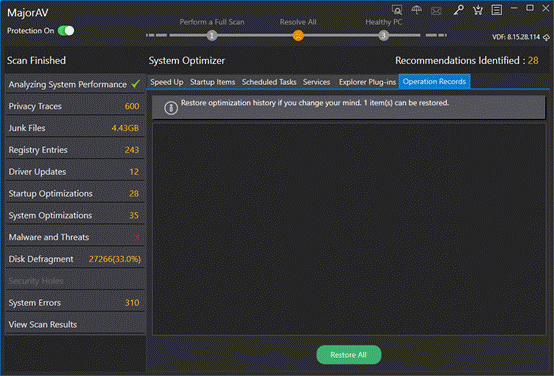Image resolution: width=554 pixels, height=376 pixels.
Task: Minimize the MajorAV window
Action: pos(514,8)
